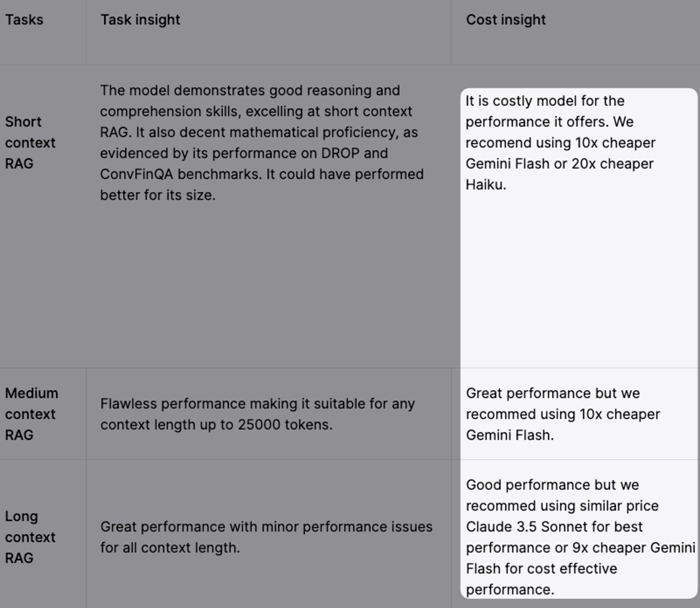
Task: Click the Task insight column header
Action: 140,20
